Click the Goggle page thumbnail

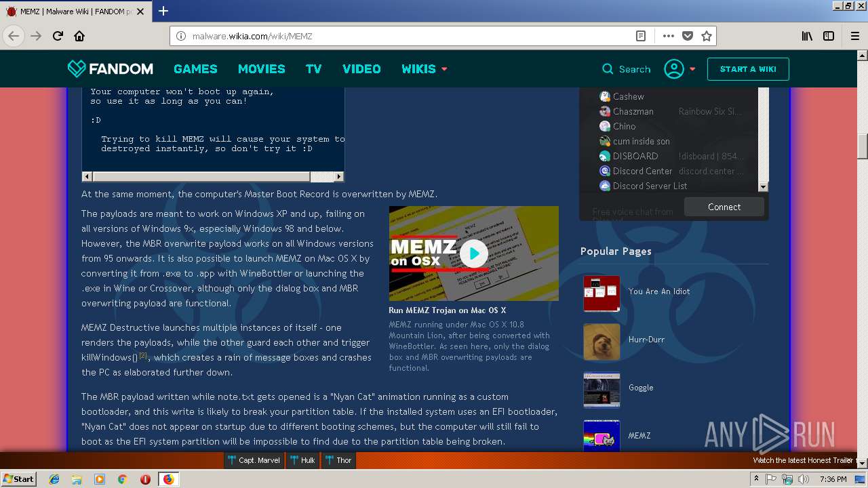click(601, 390)
